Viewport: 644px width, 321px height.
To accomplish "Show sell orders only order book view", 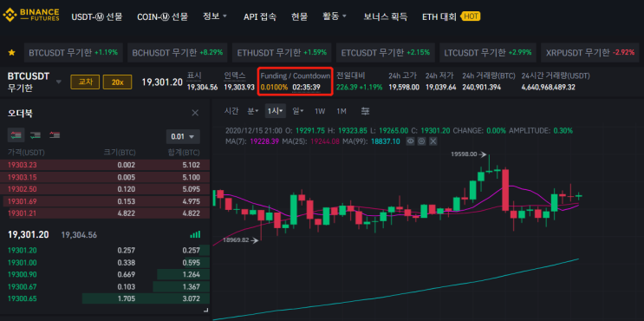I will tap(55, 135).
